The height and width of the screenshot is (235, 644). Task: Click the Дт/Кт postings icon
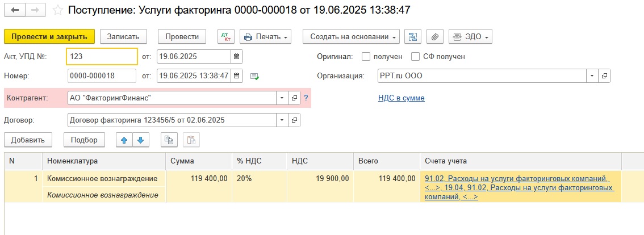226,36
